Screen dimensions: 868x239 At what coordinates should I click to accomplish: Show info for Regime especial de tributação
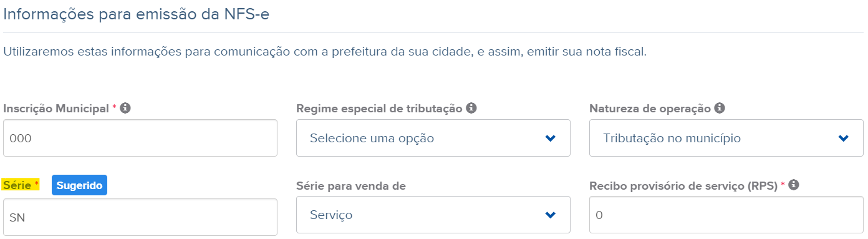pos(471,109)
